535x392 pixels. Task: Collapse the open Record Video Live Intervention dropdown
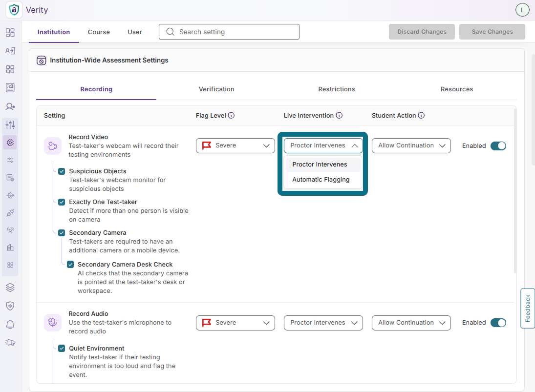tap(323, 145)
